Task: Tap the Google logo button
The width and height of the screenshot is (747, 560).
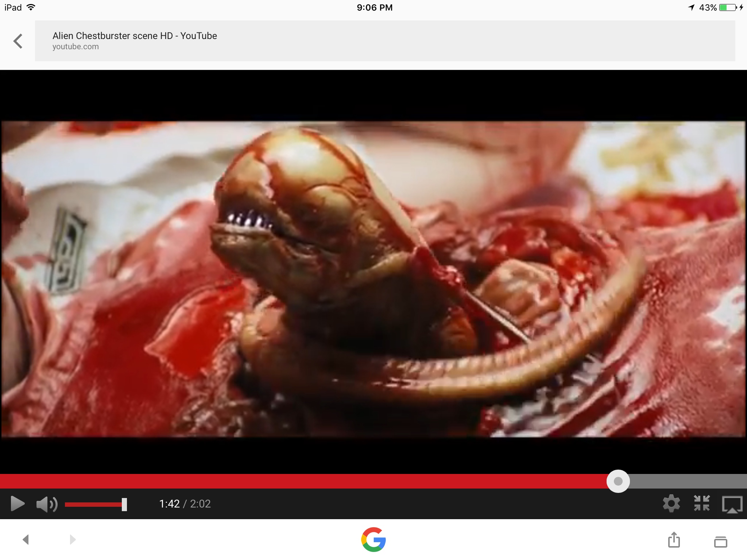Action: click(373, 539)
